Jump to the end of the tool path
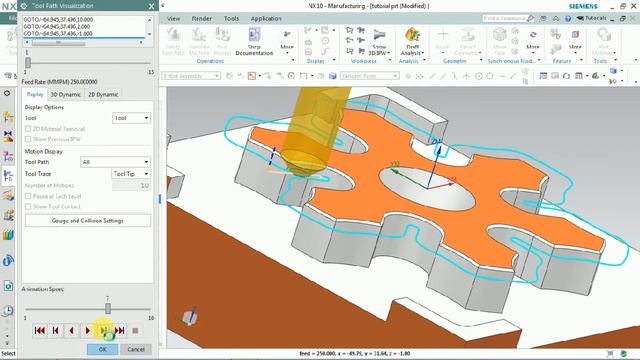640x360 pixels. click(120, 331)
